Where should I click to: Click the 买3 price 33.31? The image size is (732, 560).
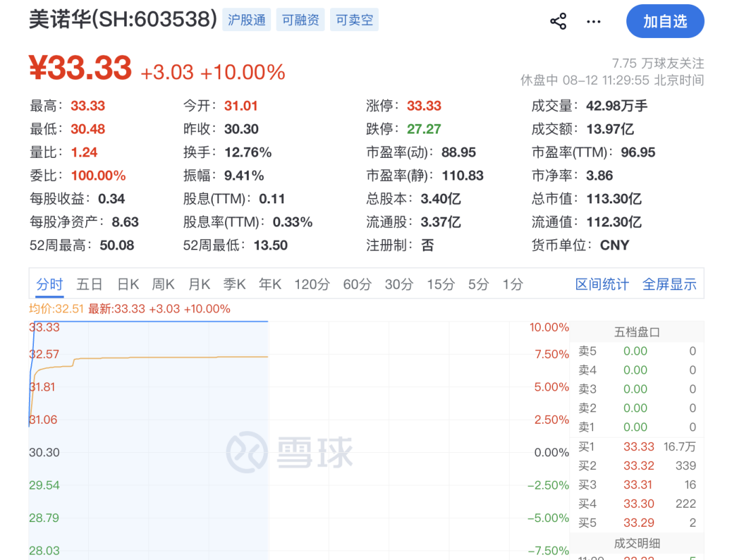638,485
